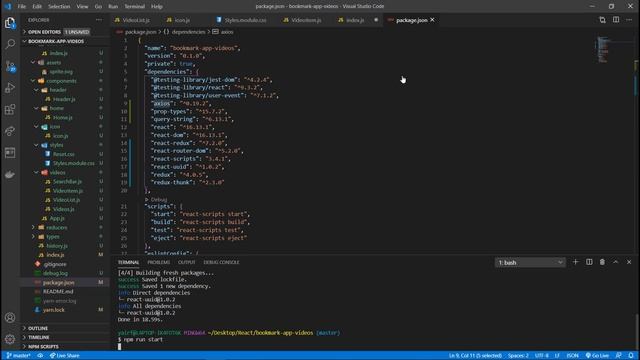Open SearchBar.js in the file tree
The height and width of the screenshot is (360, 640).
point(67,182)
